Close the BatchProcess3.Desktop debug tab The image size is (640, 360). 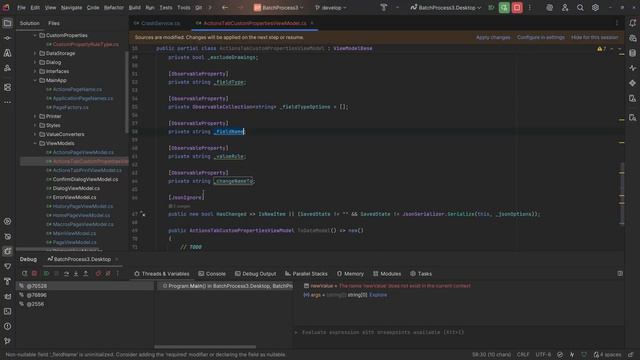(x=116, y=259)
